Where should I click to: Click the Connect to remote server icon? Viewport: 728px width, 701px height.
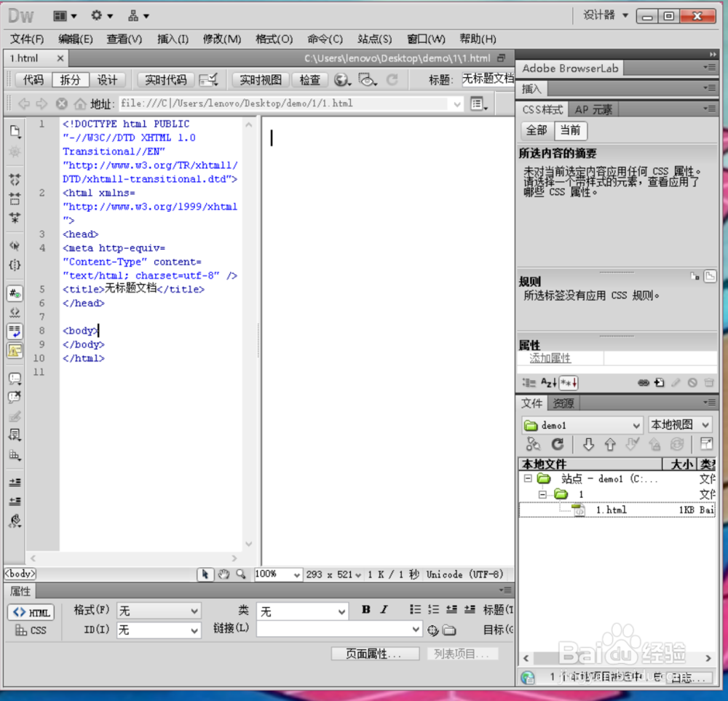pos(533,444)
